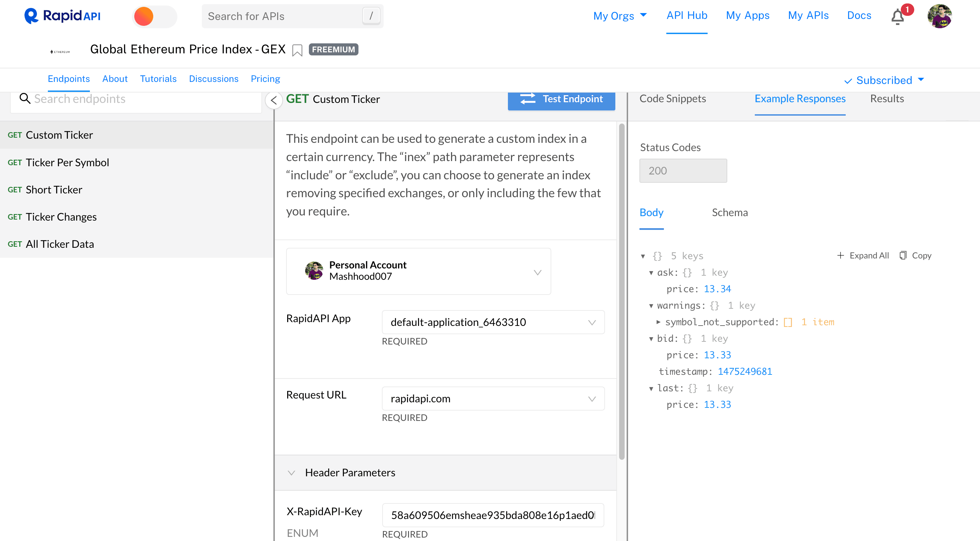Copy the example response
Screen dimensions: 980x541
[915, 255]
